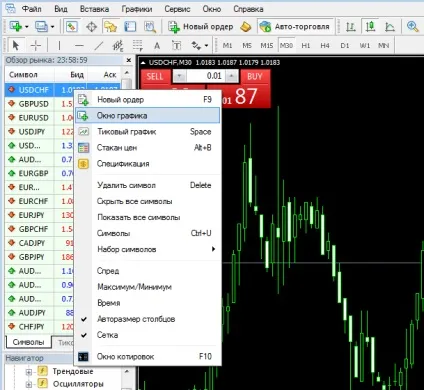Click the application icon left of Файл

point(9,8)
